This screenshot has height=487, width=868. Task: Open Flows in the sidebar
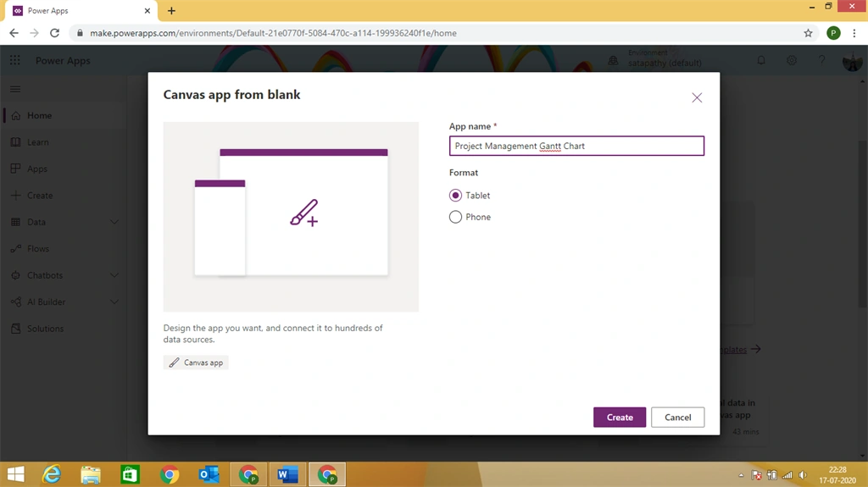(38, 248)
